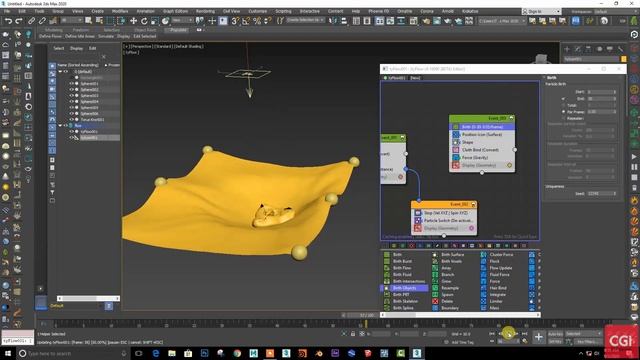Click the Birth operator icon in depot

coord(387,254)
